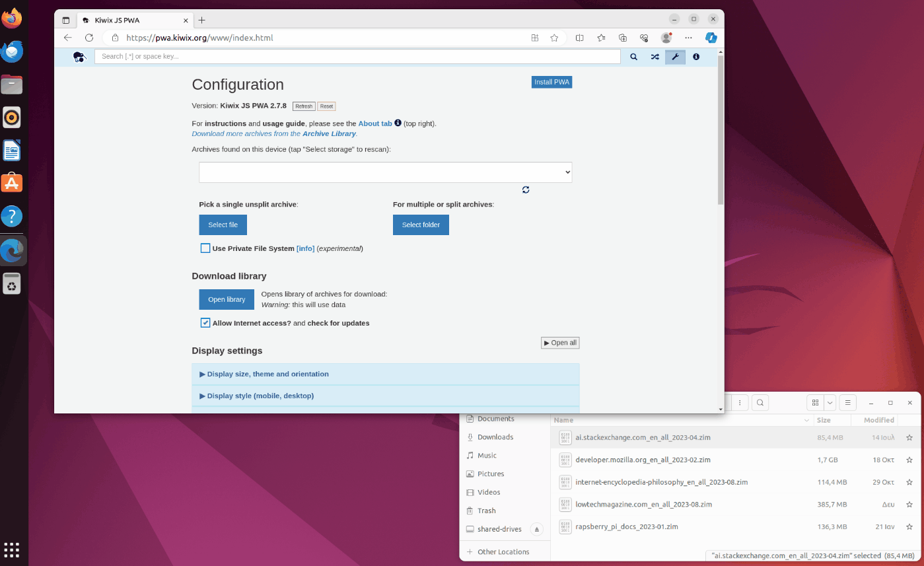Viewport: 924px width, 566px height.
Task: Follow the Archive Library download link
Action: pos(274,133)
